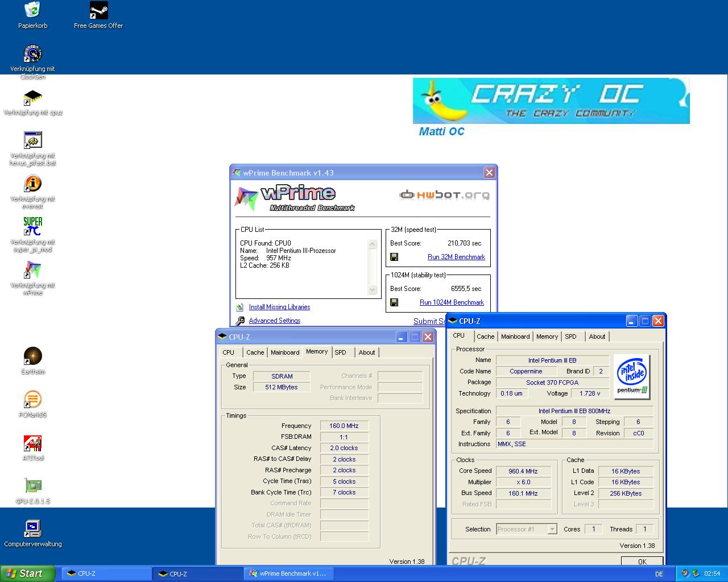Image resolution: width=728 pixels, height=582 pixels.
Task: Click the Coppermine code name field
Action: 526,371
